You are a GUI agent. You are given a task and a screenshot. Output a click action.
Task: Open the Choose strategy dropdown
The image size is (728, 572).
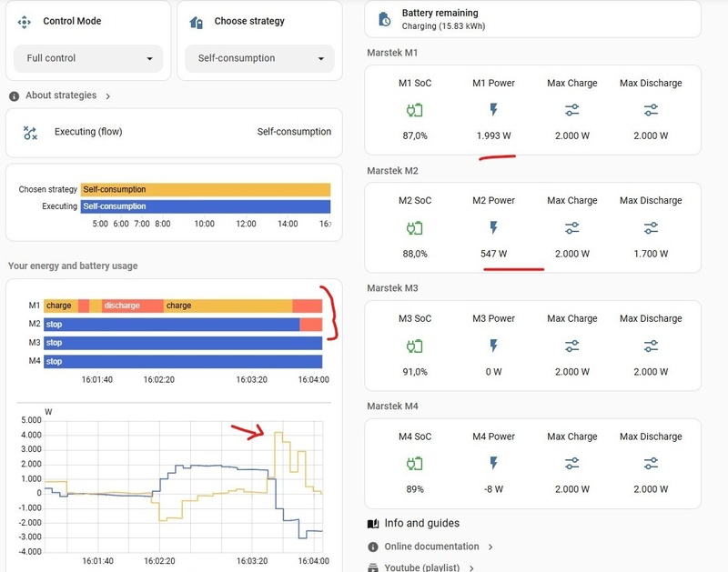point(259,58)
